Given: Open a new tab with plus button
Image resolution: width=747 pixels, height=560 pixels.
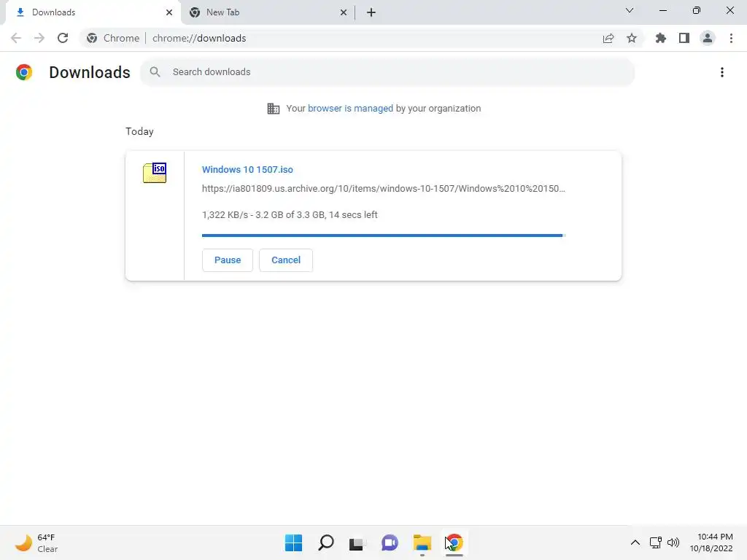Looking at the screenshot, I should 371,12.
